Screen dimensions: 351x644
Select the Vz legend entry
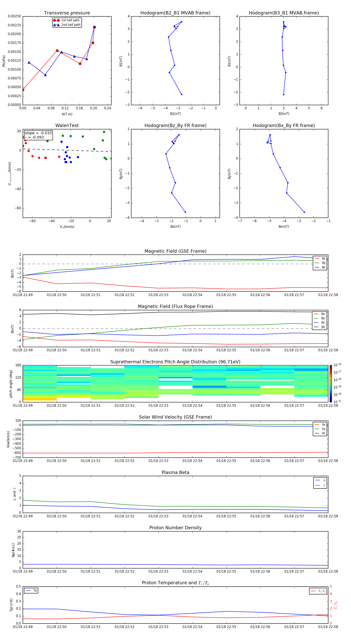(320, 433)
